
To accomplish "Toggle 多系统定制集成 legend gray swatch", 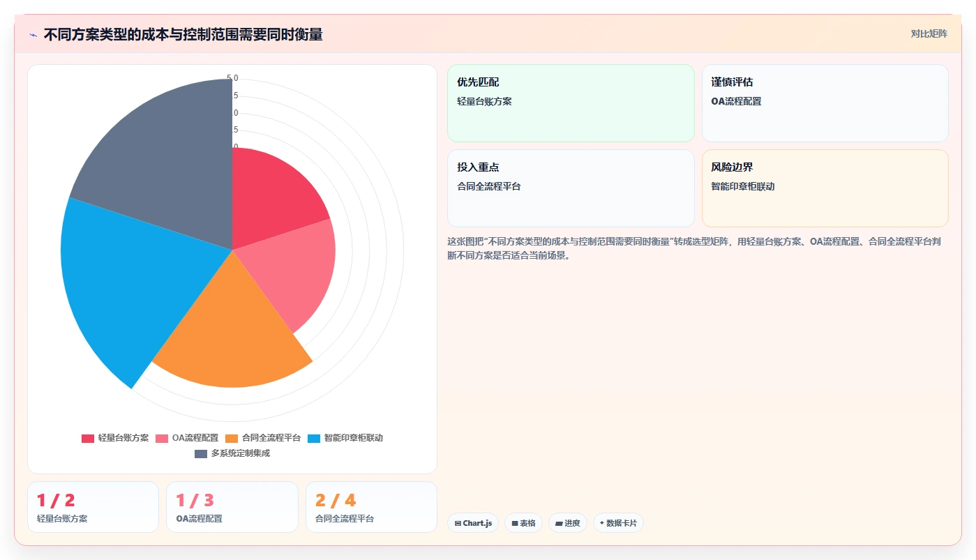I will pyautogui.click(x=201, y=453).
